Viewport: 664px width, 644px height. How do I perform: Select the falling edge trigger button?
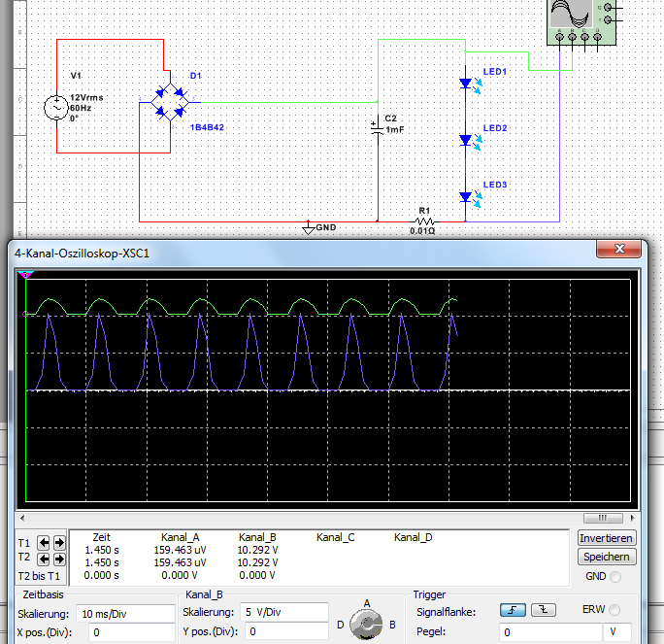(544, 610)
